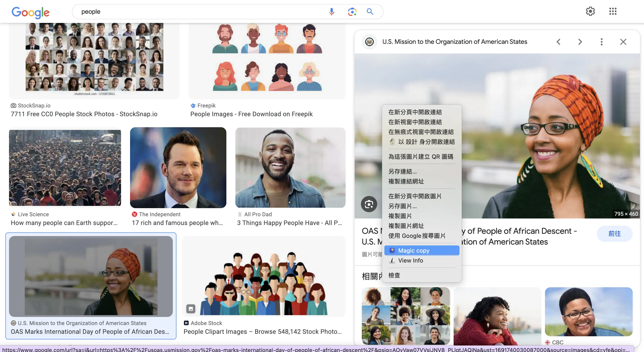
Task: Open three-dot more options in preview panel
Action: [601, 42]
